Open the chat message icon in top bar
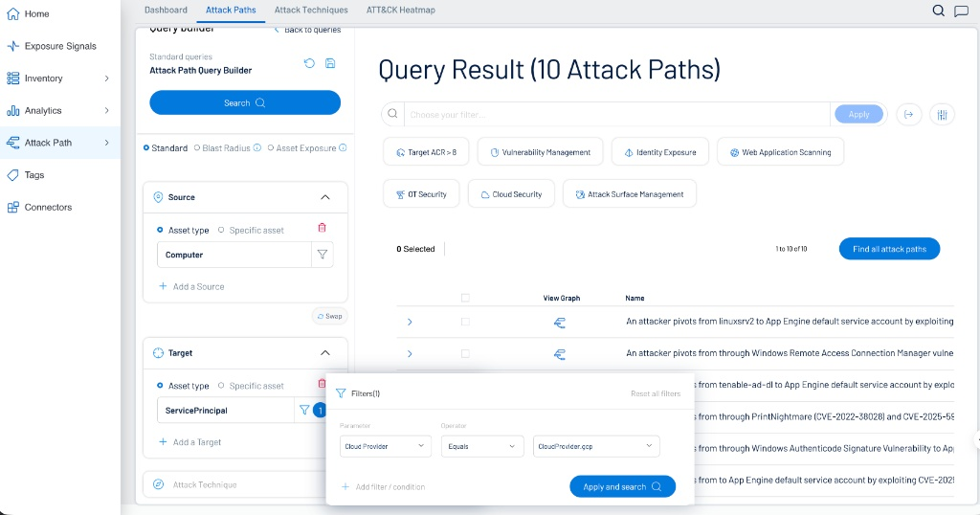This screenshot has height=515, width=980. tap(960, 11)
